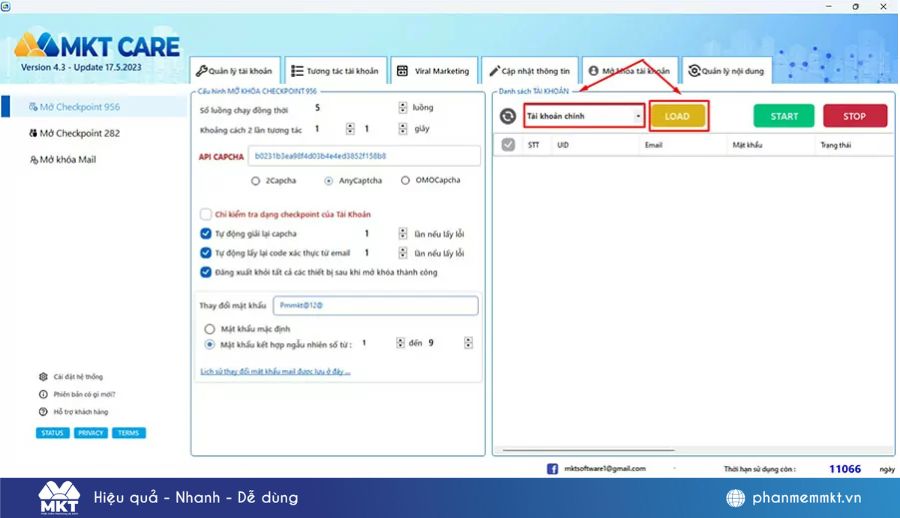
Task: Click the Thay đổi mật khẩu input field
Action: [375, 306]
